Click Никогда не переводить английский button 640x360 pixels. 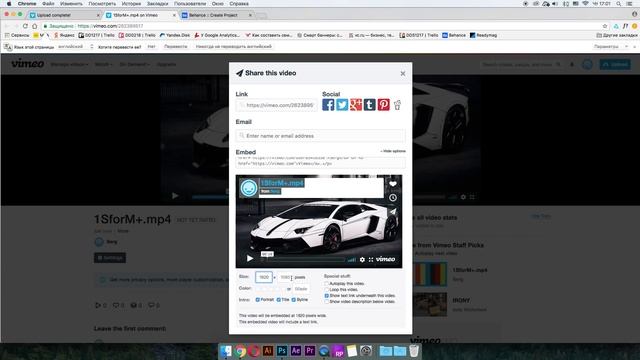233,47
